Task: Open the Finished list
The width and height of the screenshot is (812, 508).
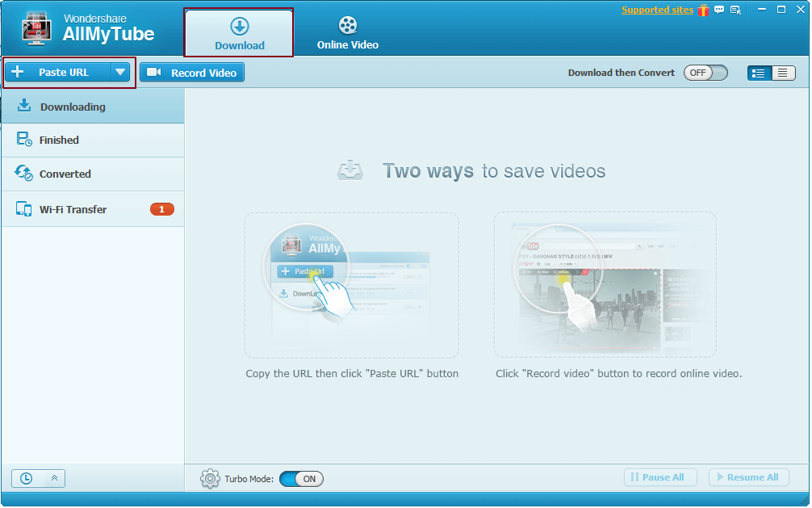Action: (x=93, y=140)
